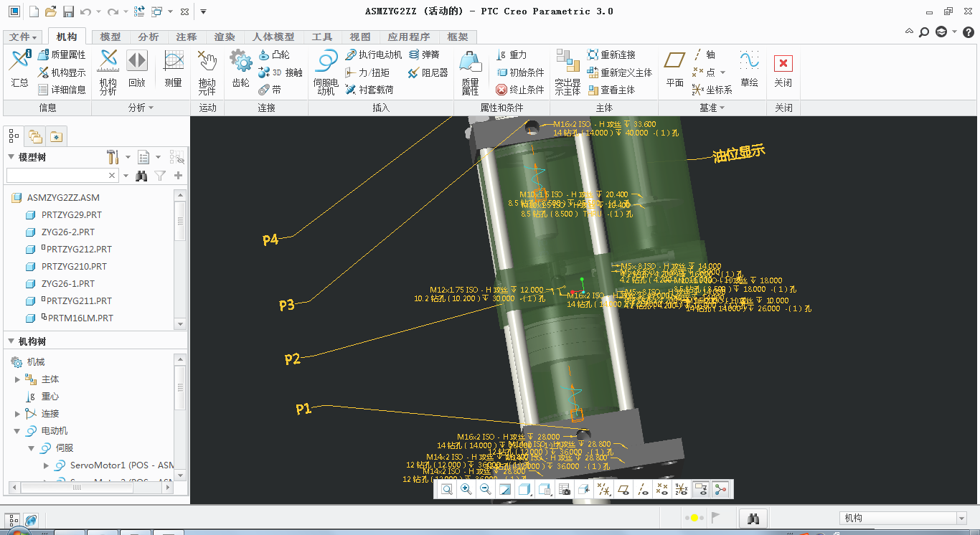Toggle datum axis display in graphics toolbar
The width and height of the screenshot is (980, 535).
click(643, 489)
